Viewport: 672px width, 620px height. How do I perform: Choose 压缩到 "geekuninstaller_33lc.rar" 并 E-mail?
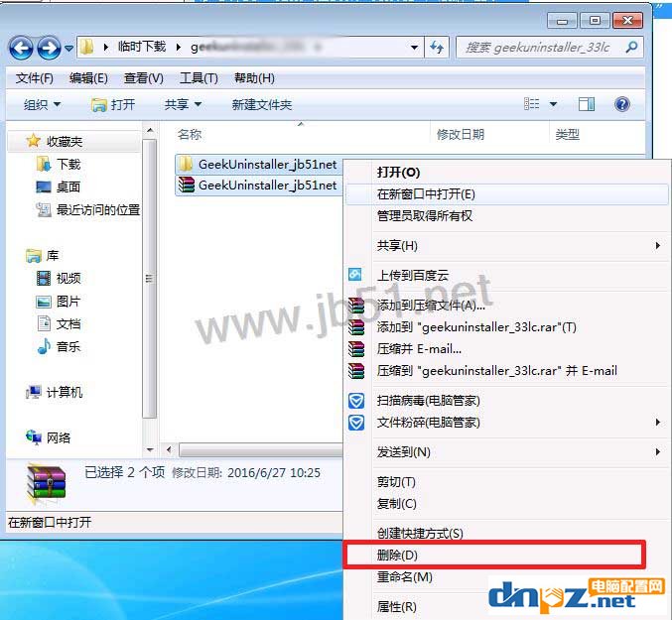coord(507,370)
